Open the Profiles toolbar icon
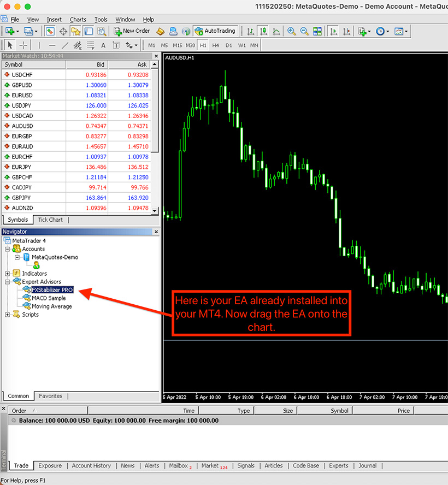 click(x=28, y=31)
